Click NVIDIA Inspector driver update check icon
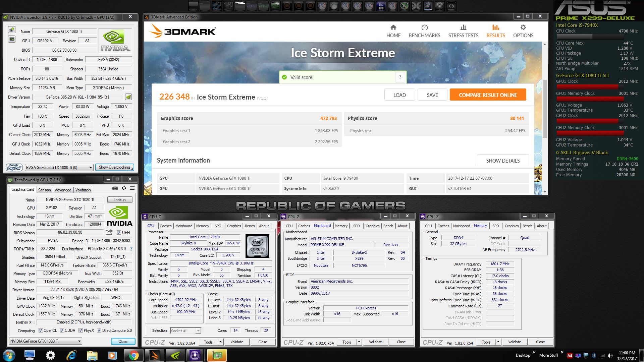This screenshot has width=644, height=362. (x=128, y=97)
